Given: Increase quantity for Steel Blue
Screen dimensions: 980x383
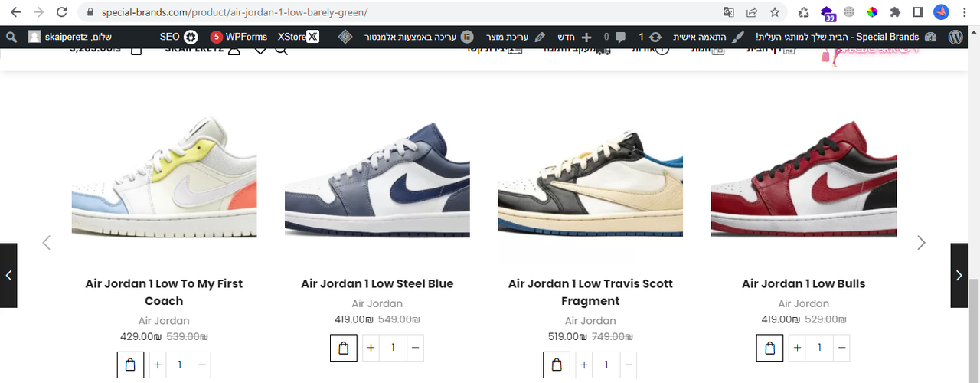Looking at the screenshot, I should click(x=371, y=348).
